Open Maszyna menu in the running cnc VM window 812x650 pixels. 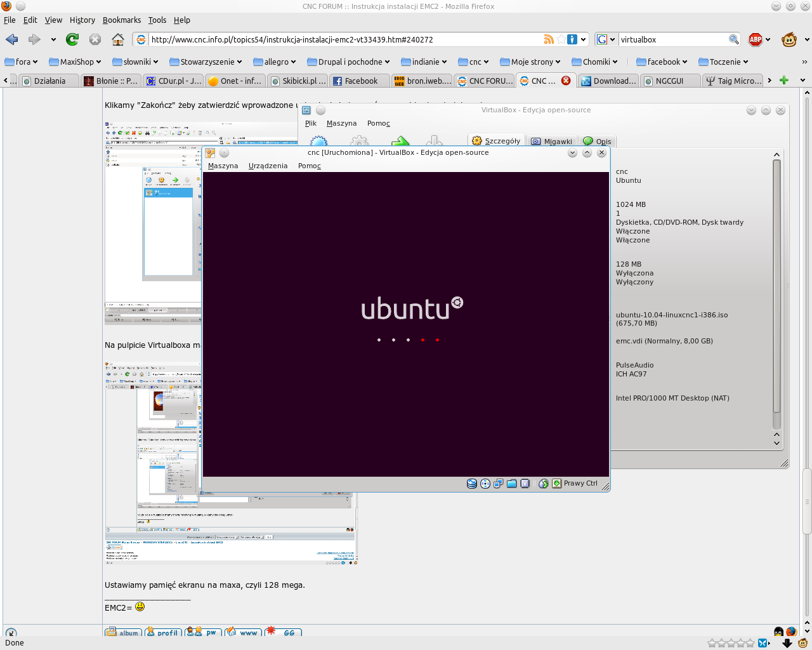click(x=223, y=166)
